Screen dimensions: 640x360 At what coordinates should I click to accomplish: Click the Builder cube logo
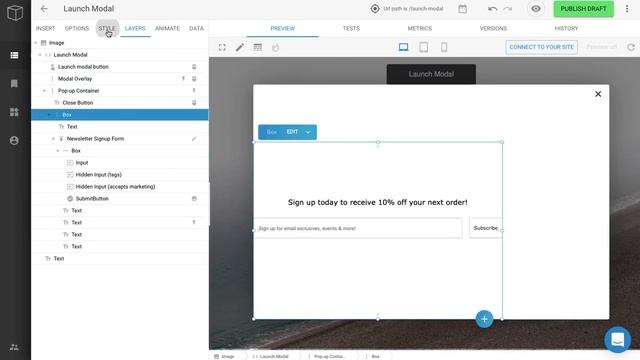click(15, 13)
